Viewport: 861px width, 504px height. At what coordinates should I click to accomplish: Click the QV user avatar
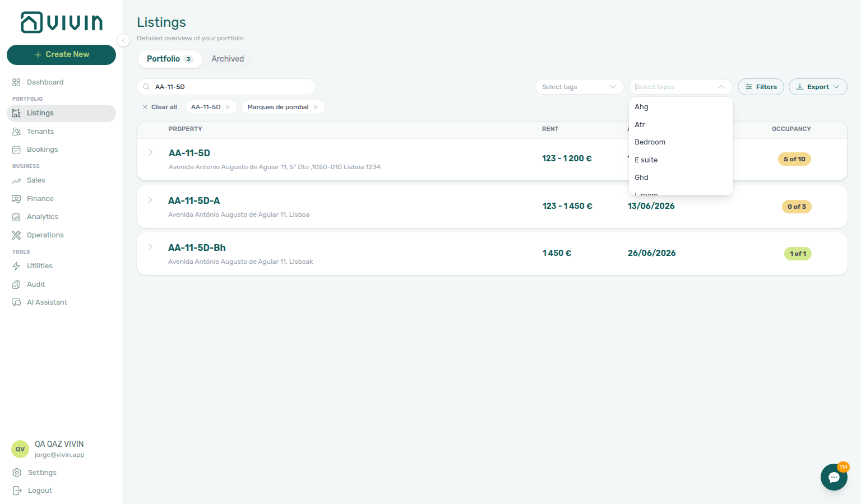[20, 449]
